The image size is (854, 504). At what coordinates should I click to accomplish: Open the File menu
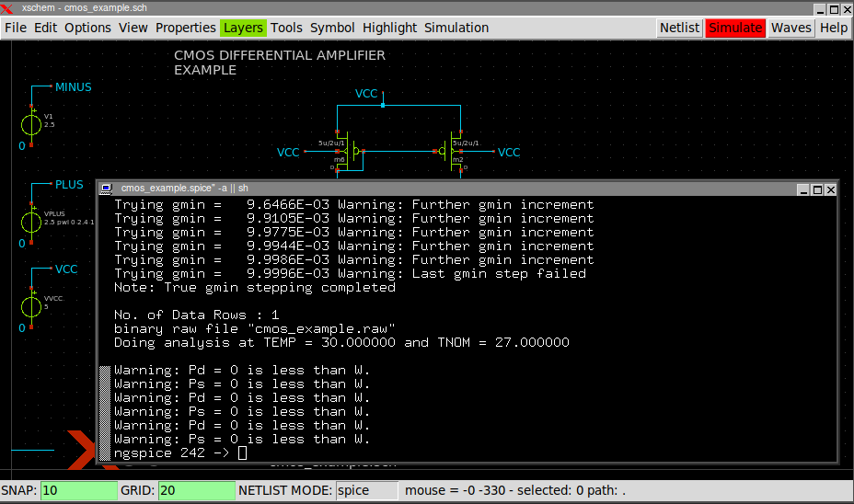point(16,28)
